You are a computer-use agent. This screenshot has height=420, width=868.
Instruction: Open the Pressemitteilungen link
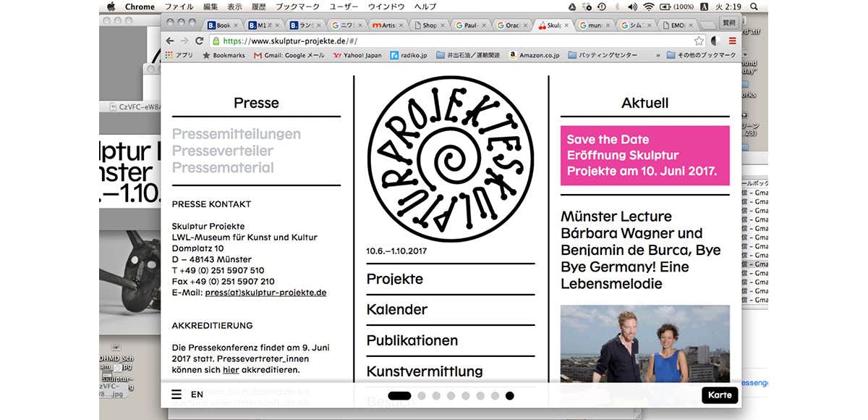237,134
